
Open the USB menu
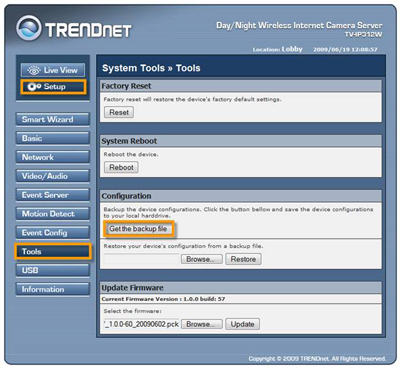[x=53, y=270]
